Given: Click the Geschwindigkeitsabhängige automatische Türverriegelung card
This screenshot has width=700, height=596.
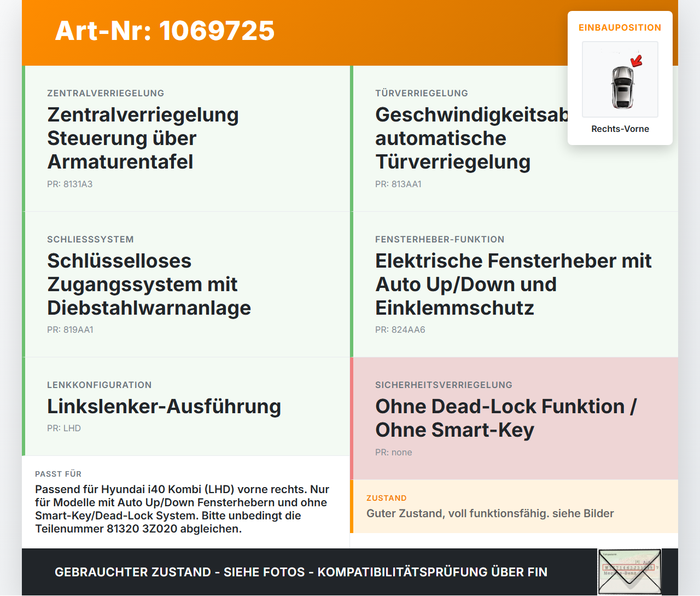Looking at the screenshot, I should click(514, 138).
